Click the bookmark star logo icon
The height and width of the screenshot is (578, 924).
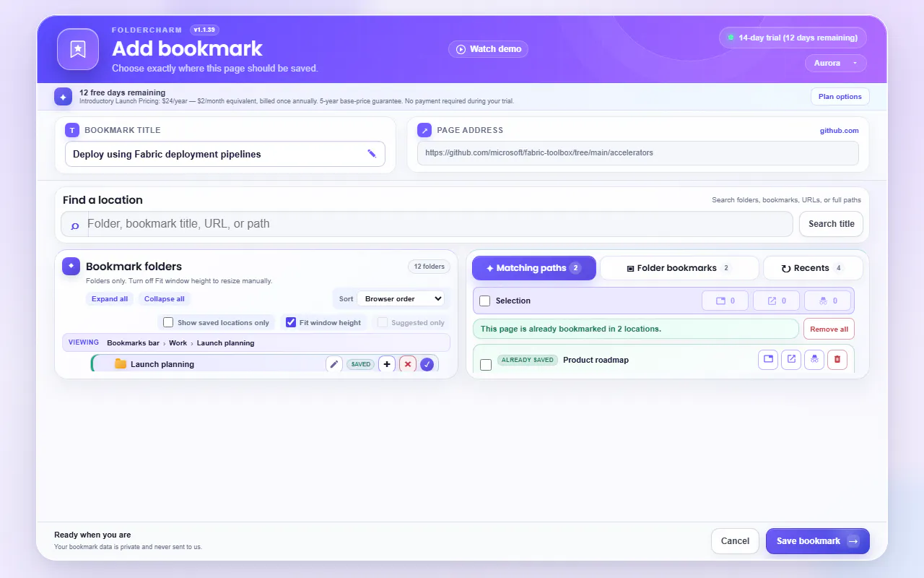pyautogui.click(x=78, y=49)
